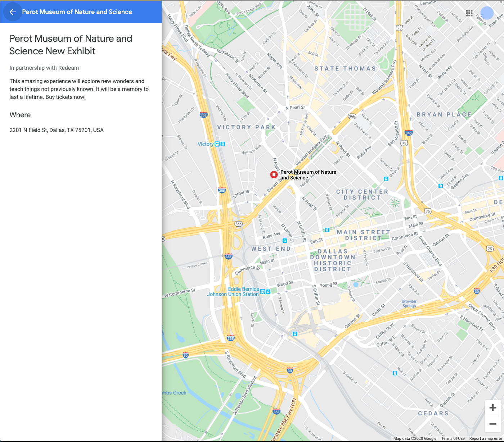Click the Young St road label
The width and height of the screenshot is (504, 442).
(x=328, y=284)
